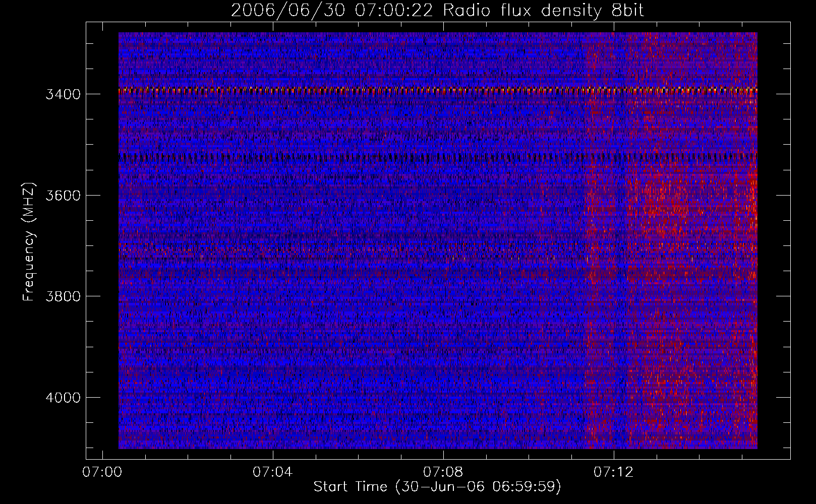Click the "Frequency (MHZ)" y-axis label
The width and height of the screenshot is (816, 504).
29,242
